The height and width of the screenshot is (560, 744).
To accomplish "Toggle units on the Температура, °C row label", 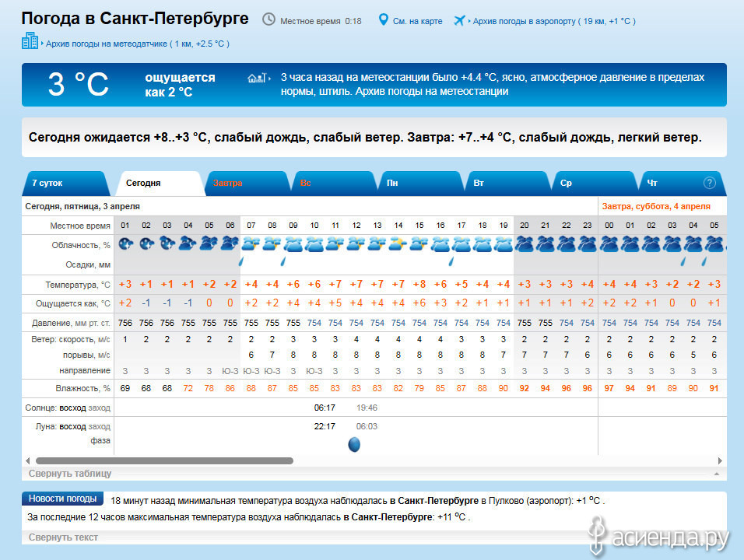I will (x=78, y=285).
